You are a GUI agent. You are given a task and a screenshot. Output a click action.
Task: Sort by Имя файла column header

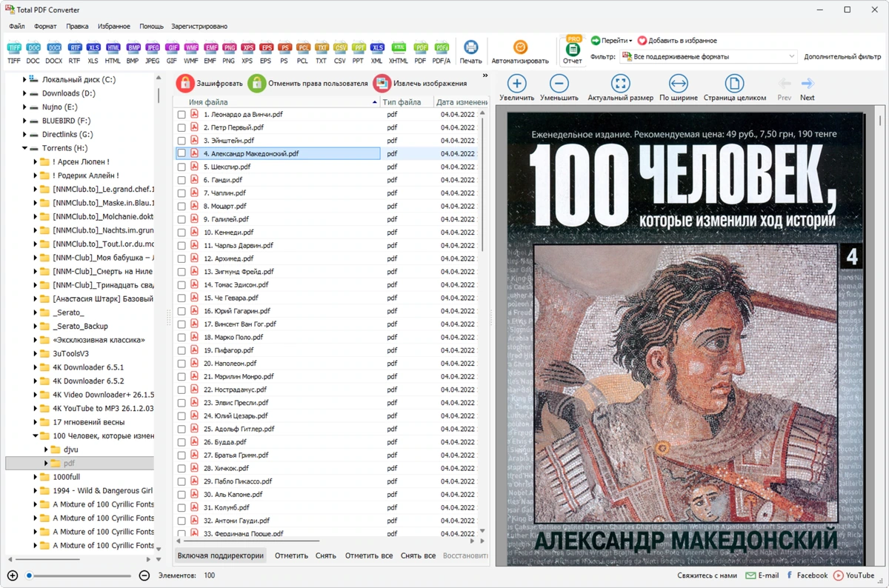point(276,102)
